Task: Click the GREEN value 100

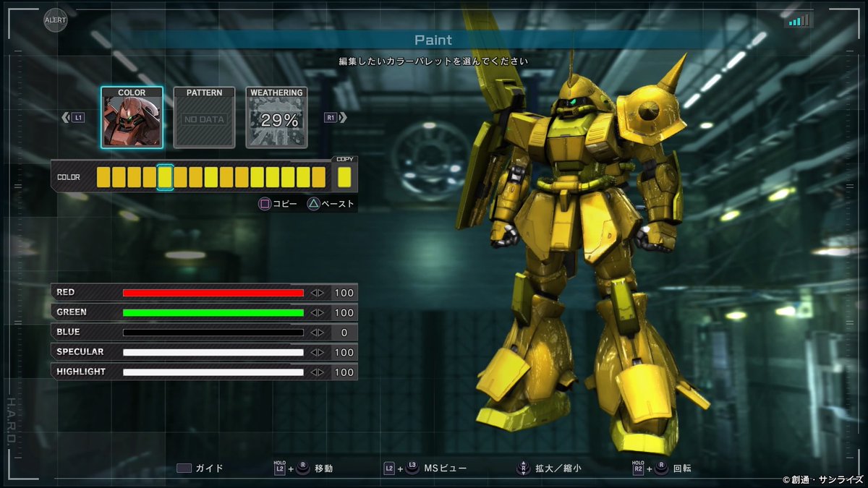Action: tap(344, 312)
